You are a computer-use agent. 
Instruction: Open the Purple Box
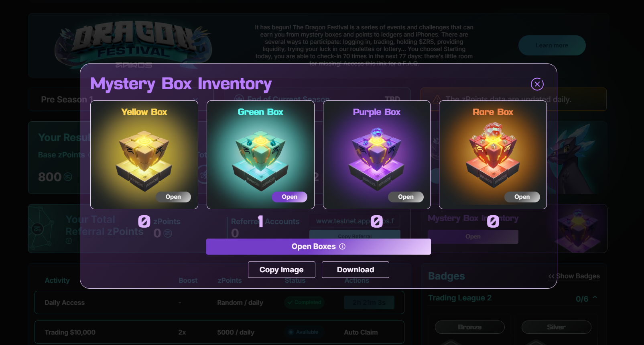click(406, 197)
